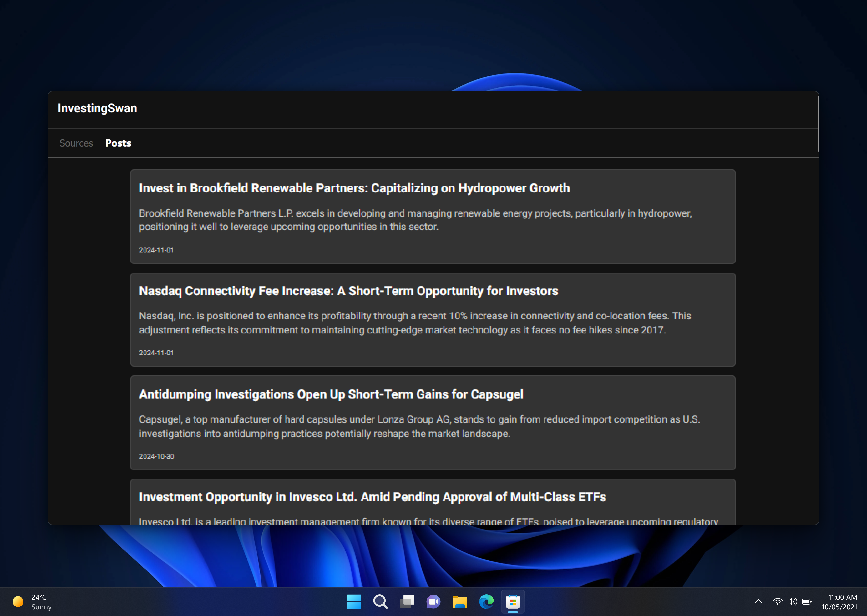Open the Nasdaq Connectivity Fee Increase post
Image resolution: width=867 pixels, height=616 pixels.
348,291
